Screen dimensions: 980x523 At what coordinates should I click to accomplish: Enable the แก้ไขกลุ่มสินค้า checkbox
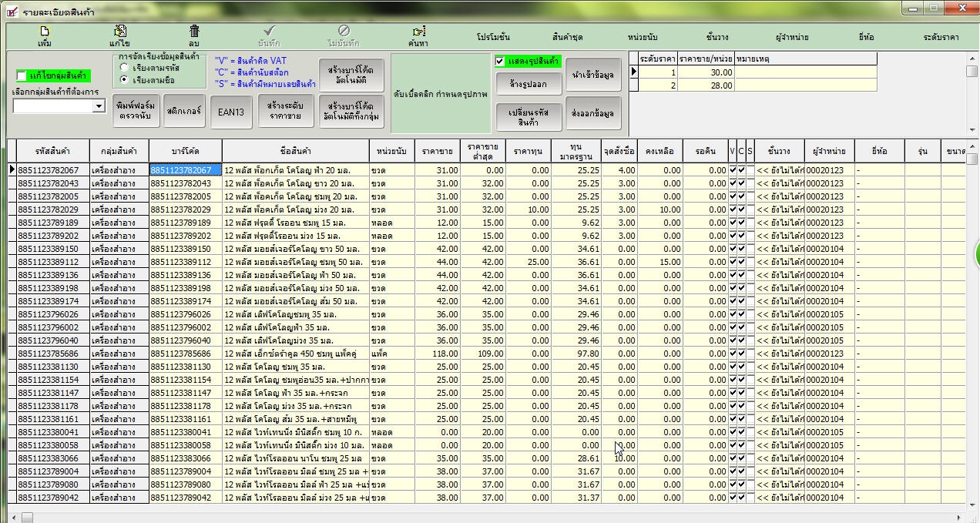pos(22,75)
